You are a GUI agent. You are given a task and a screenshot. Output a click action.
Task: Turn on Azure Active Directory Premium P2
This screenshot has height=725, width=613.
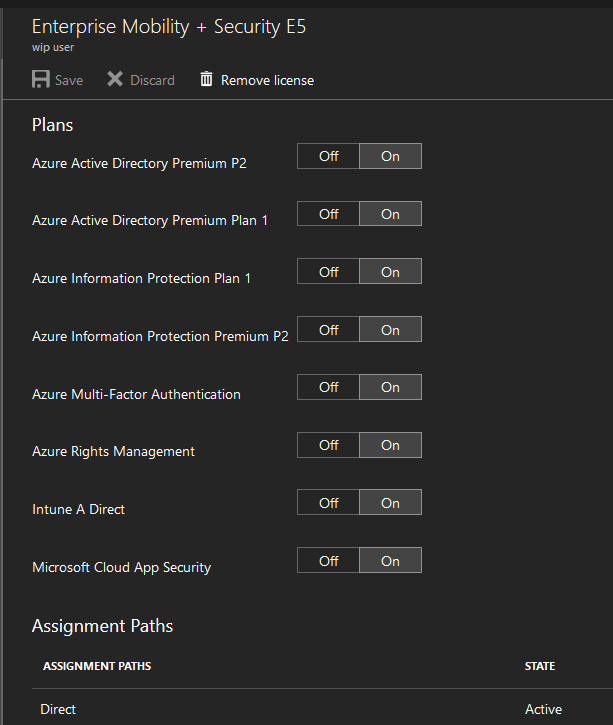click(390, 156)
